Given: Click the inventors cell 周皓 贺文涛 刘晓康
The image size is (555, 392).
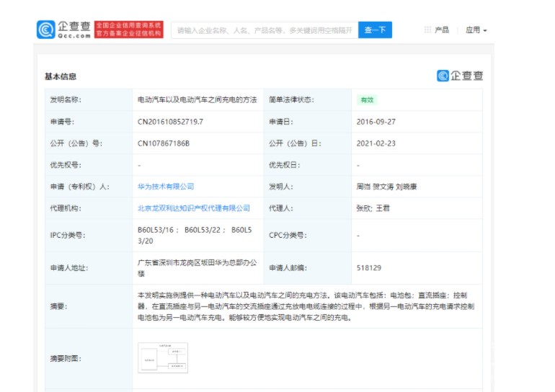Looking at the screenshot, I should pyautogui.click(x=386, y=187).
